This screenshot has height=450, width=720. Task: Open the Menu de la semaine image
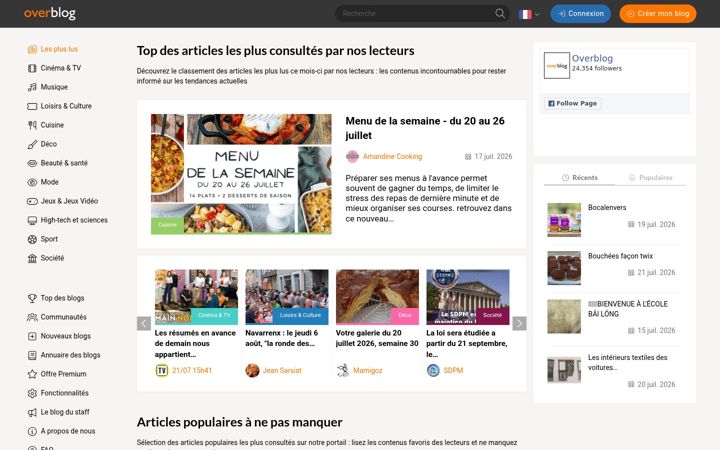[x=241, y=174]
